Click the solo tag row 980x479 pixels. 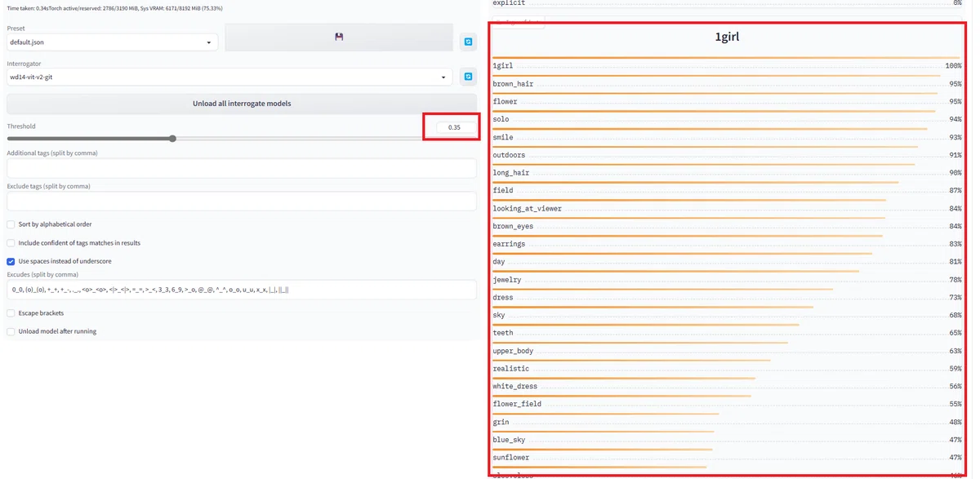727,120
